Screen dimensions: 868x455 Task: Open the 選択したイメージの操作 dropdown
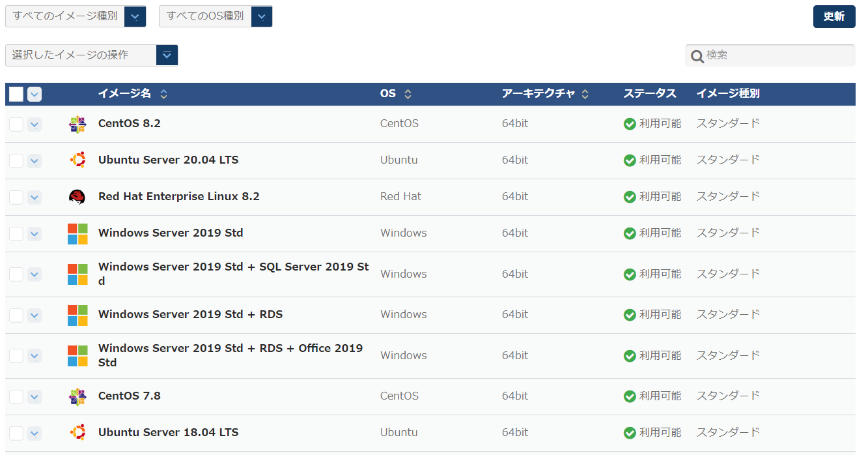coord(167,55)
